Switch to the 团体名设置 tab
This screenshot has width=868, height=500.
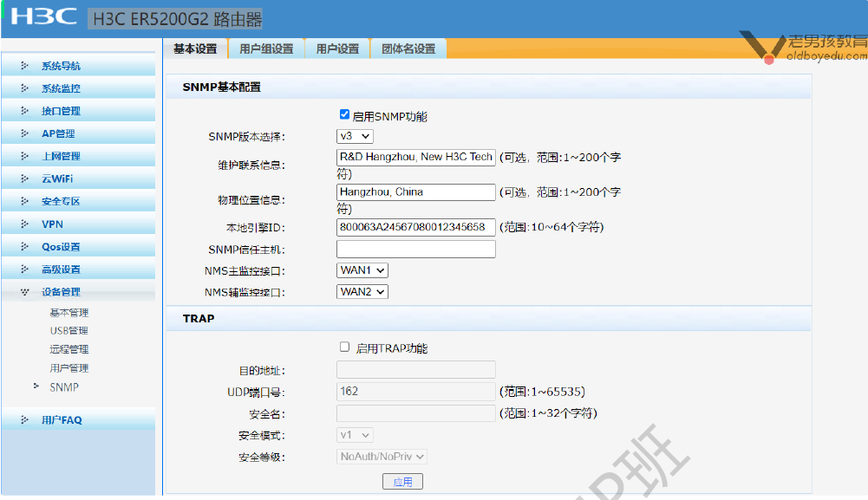(x=408, y=49)
